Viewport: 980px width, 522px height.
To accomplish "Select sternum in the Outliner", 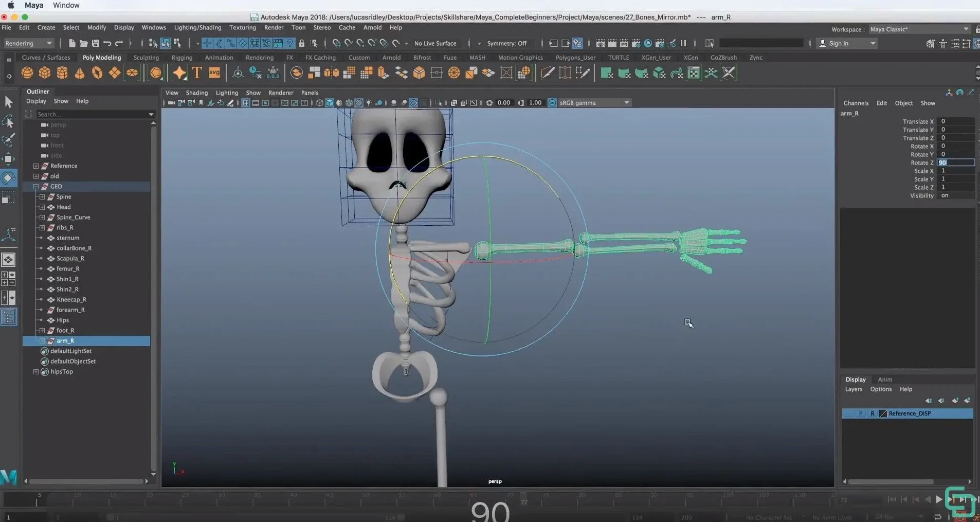I will (x=68, y=238).
